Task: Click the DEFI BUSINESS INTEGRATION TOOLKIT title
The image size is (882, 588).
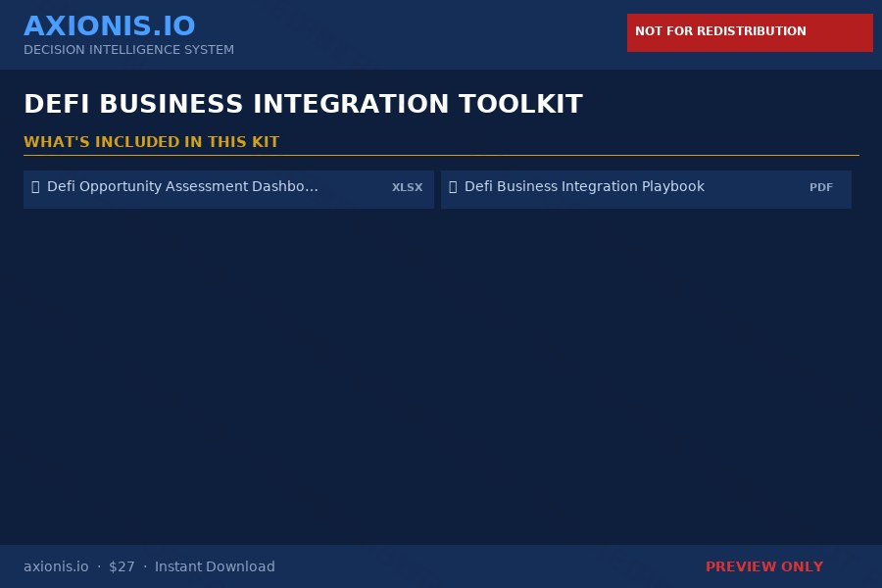Action: point(304,103)
